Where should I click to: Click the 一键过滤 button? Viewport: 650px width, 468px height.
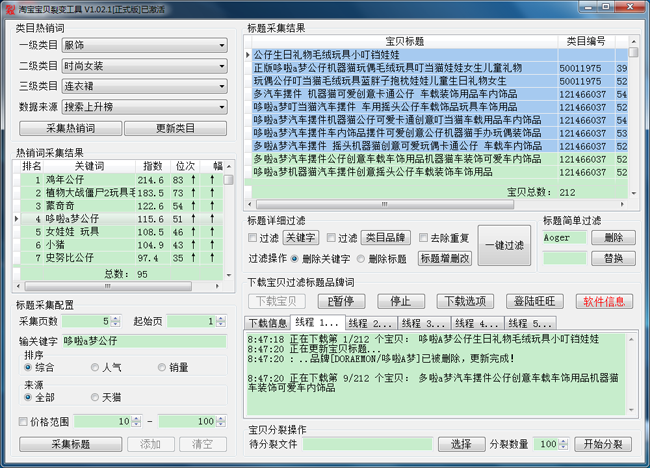click(x=506, y=245)
